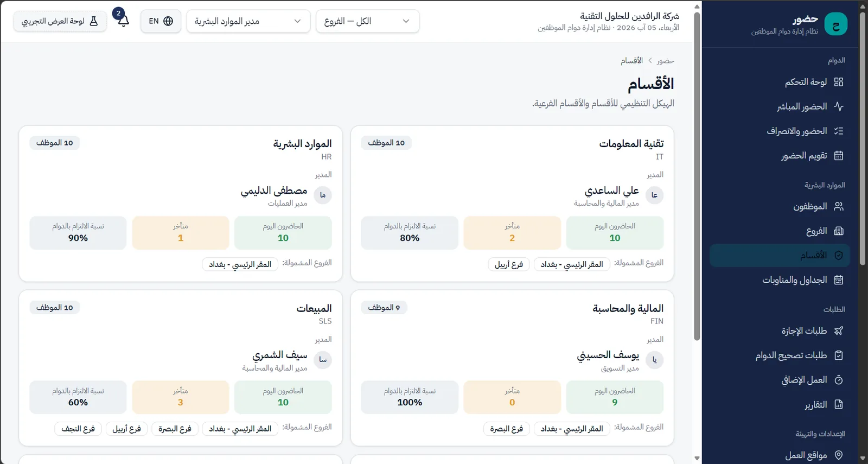Click the متأخر tile showing 3 in المبيعات
The width and height of the screenshot is (868, 464).
pos(181,397)
